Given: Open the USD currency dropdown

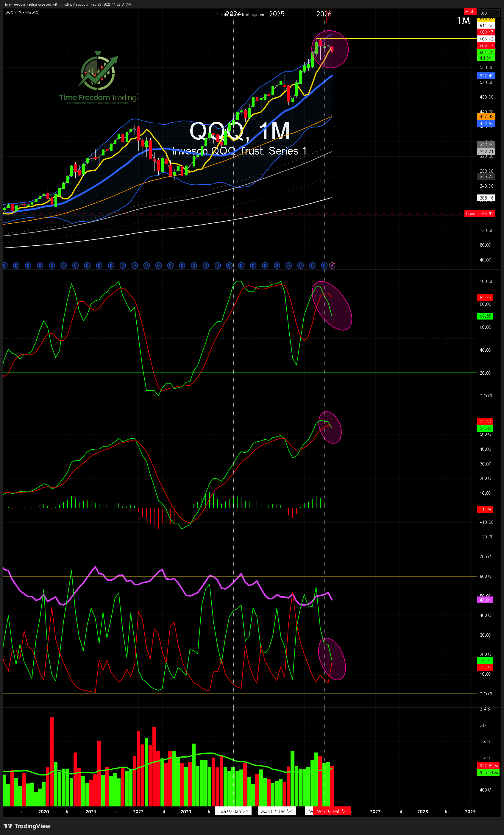Looking at the screenshot, I should [x=488, y=13].
